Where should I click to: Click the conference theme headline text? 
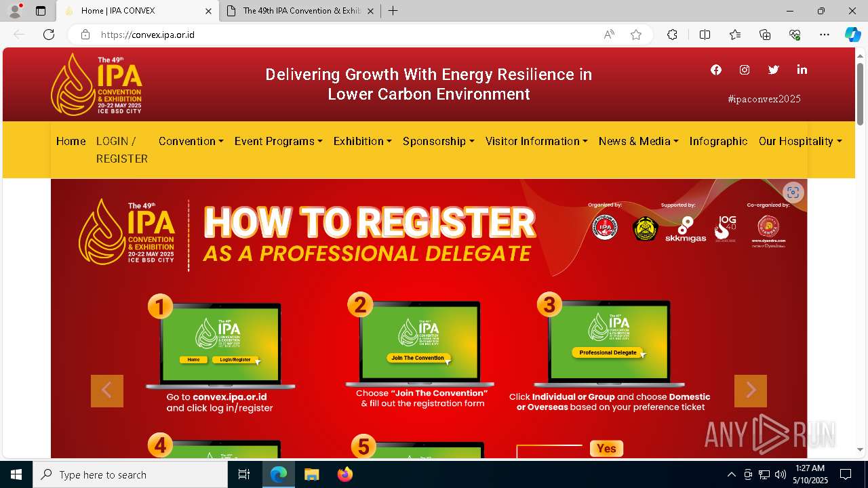(429, 84)
